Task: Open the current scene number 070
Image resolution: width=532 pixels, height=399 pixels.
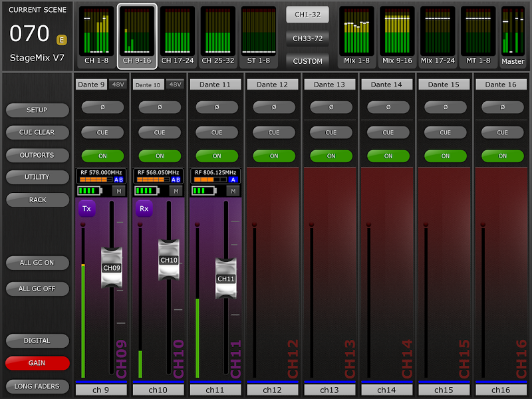Action: tap(29, 34)
